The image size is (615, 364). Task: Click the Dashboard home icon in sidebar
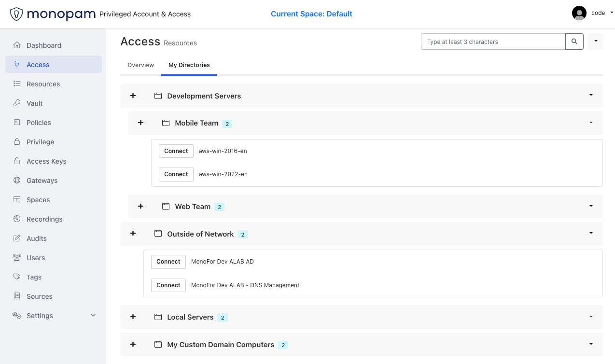coord(17,45)
